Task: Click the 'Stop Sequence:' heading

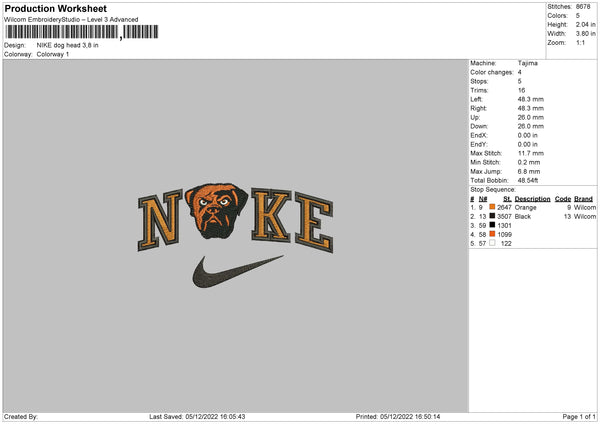Action: (x=493, y=189)
